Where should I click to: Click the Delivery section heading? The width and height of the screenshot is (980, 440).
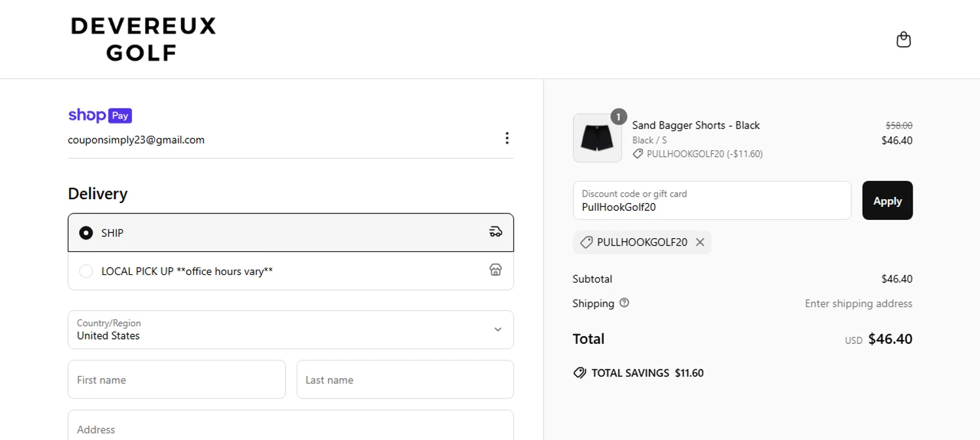97,194
